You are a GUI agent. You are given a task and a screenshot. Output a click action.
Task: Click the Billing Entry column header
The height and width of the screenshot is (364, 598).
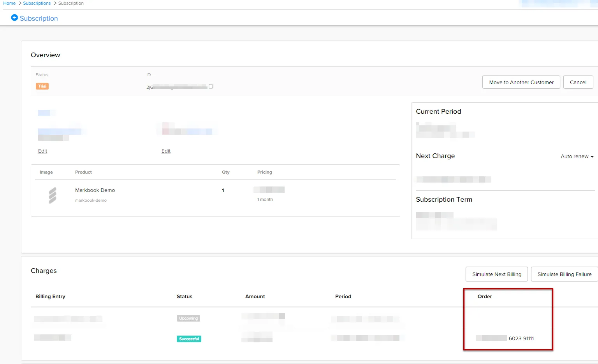coord(50,297)
